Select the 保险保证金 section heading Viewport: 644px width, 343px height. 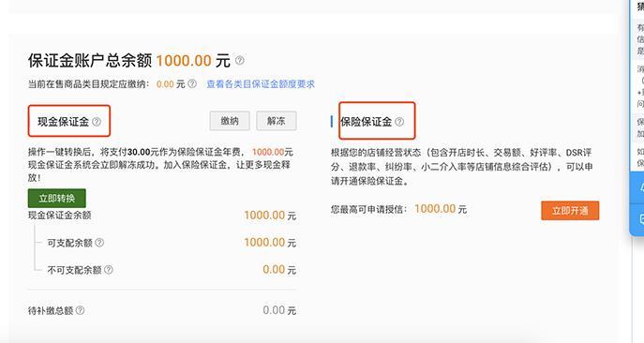click(x=366, y=122)
